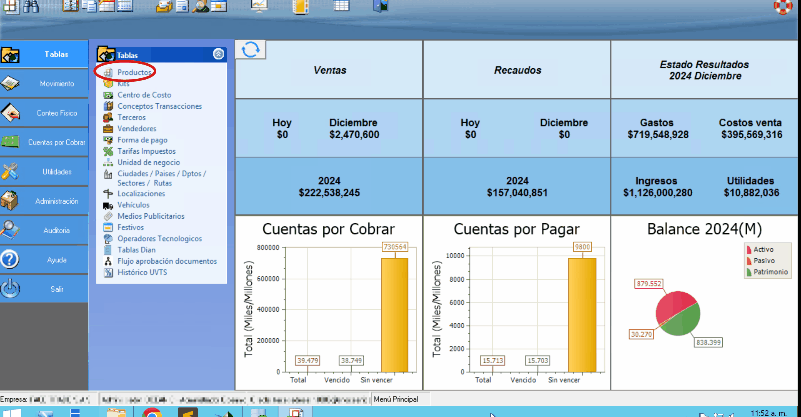Click the Ayuda question mark icon

point(10,259)
